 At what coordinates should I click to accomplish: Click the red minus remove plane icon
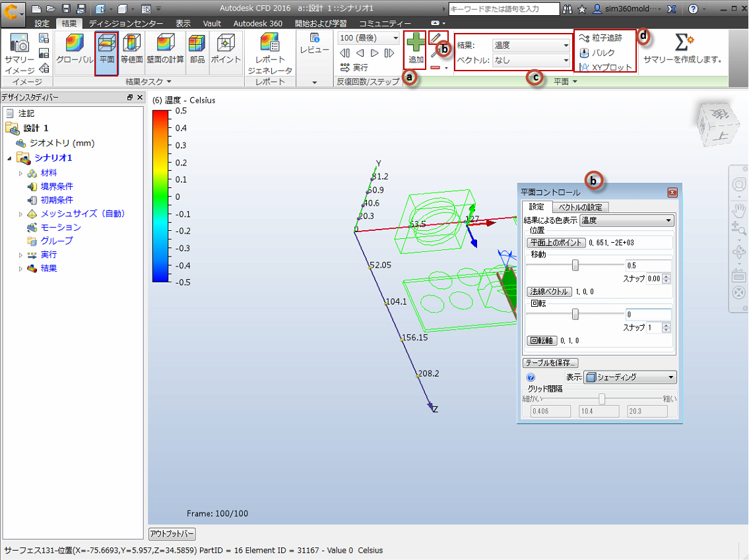click(x=435, y=68)
